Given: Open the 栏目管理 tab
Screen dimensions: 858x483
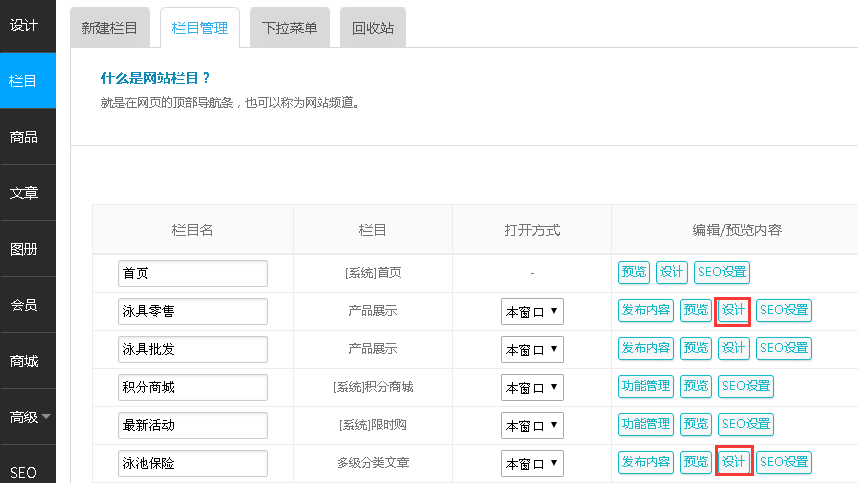Looking at the screenshot, I should 200,28.
